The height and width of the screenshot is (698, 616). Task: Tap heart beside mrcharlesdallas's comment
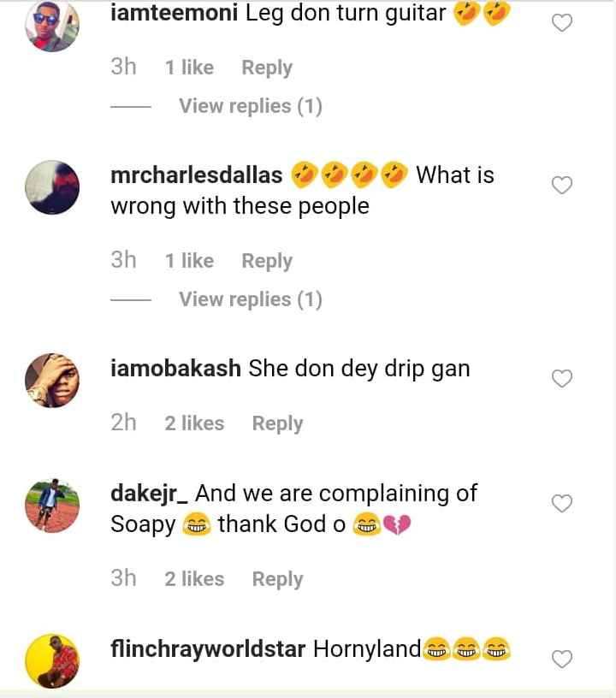561,185
